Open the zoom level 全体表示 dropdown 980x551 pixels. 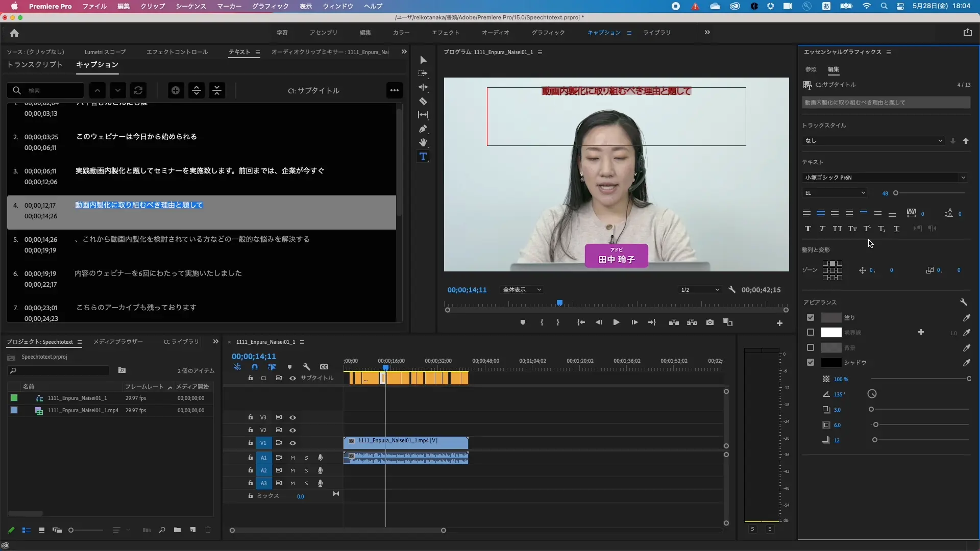(522, 290)
